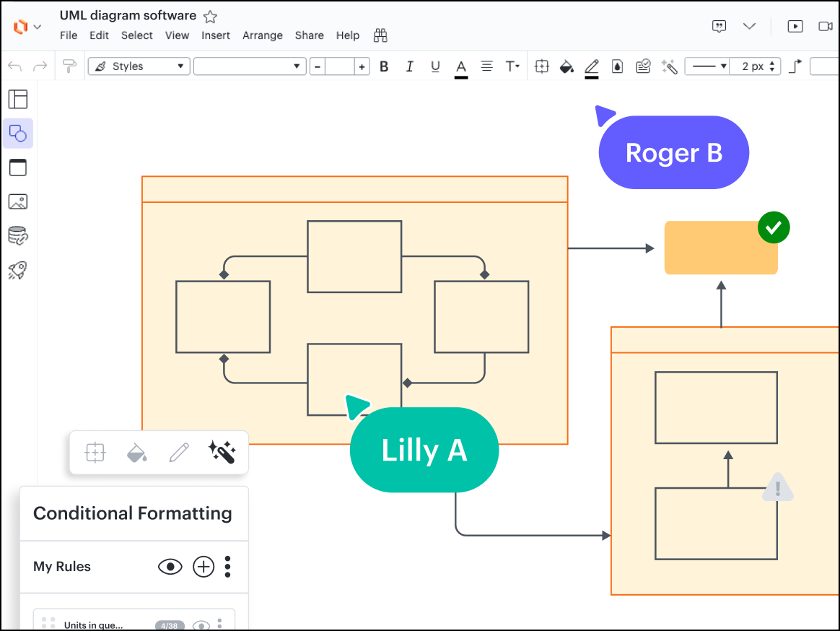Click the Lucidchart logo icon
The width and height of the screenshot is (840, 631).
[x=20, y=26]
